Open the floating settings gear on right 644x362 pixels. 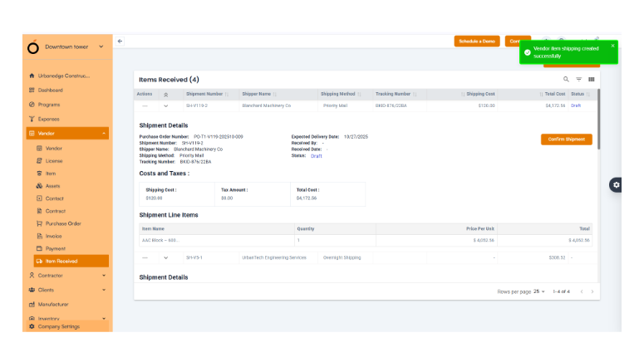pos(616,184)
